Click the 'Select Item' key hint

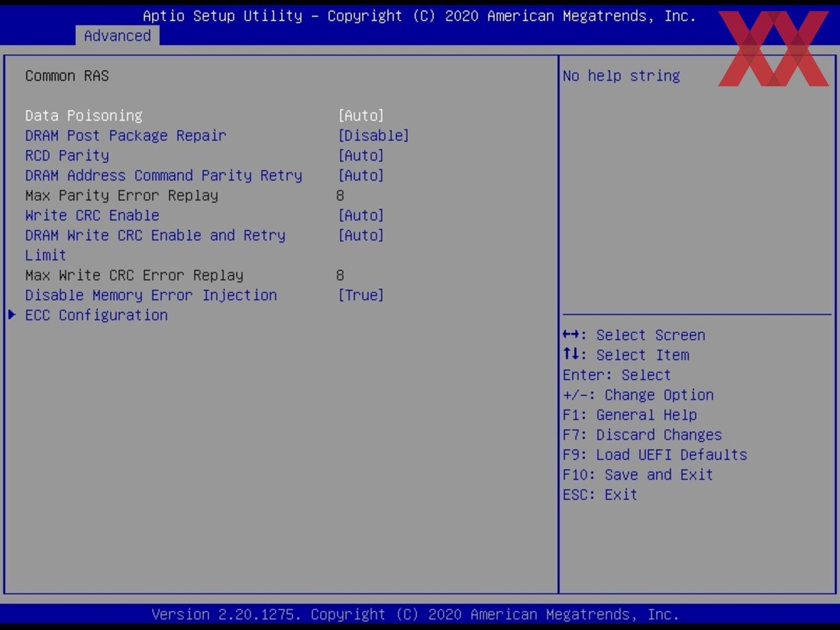click(626, 355)
